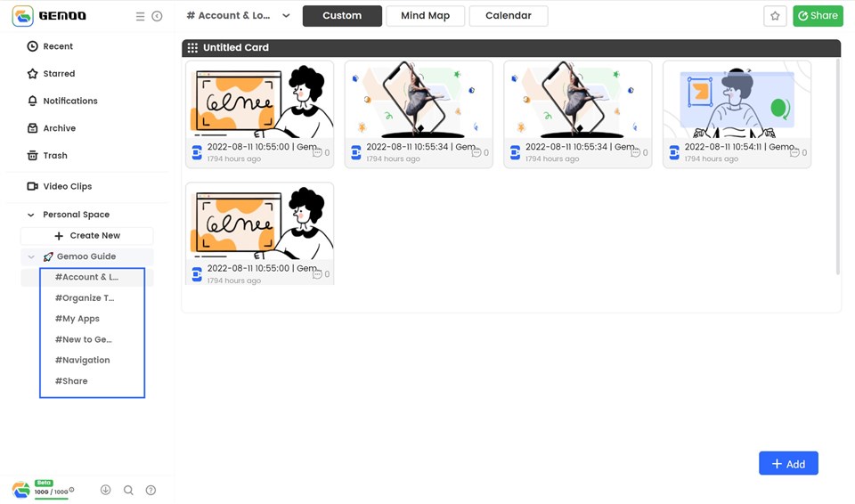Open the Notifications bell item
This screenshot has width=855, height=504.
pos(62,101)
